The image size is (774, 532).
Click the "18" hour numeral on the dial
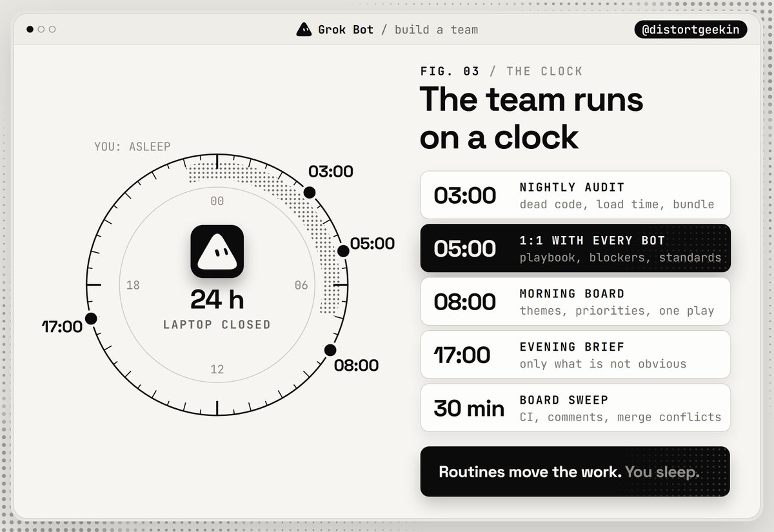pos(133,285)
